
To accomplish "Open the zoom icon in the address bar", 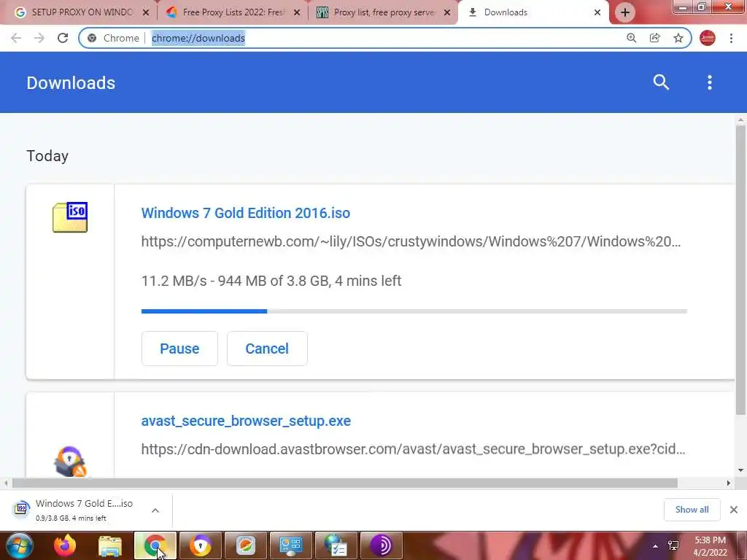I will 631,38.
